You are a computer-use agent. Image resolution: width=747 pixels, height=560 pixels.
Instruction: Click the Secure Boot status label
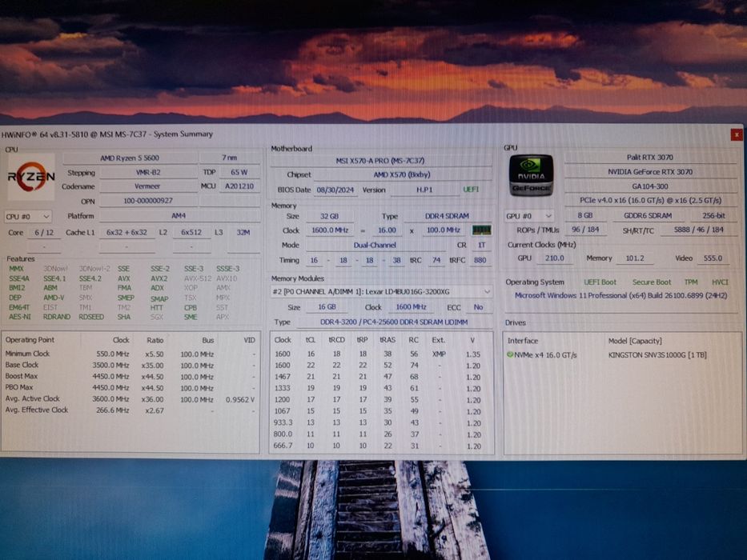[651, 282]
